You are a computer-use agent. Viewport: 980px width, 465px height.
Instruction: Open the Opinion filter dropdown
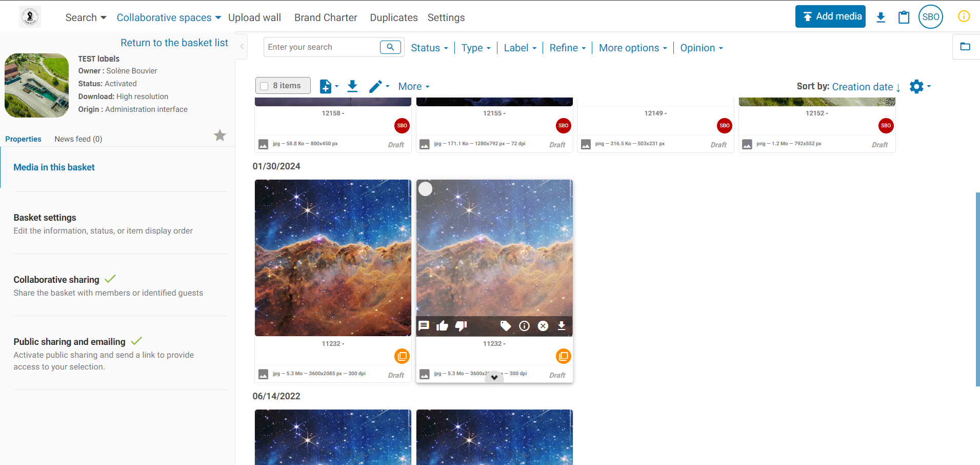tap(701, 48)
